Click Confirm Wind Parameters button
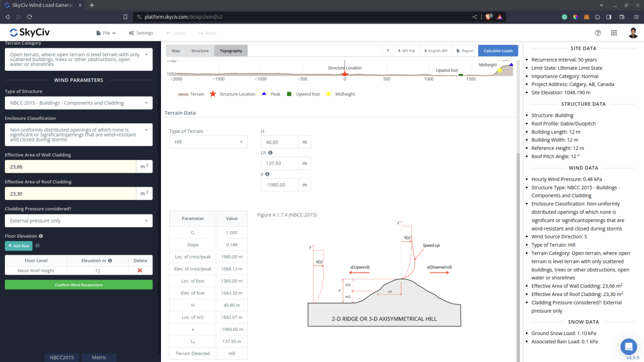Image resolution: width=644 pixels, height=362 pixels. 78,285
